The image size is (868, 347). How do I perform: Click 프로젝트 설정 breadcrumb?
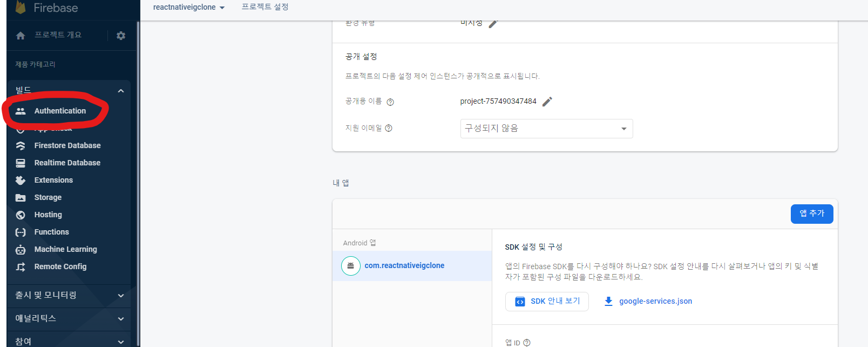pos(265,7)
